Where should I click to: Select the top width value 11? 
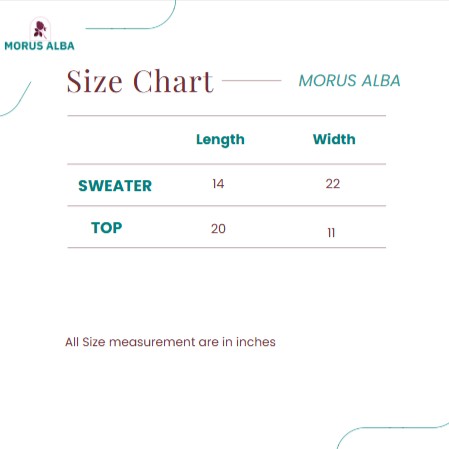click(331, 233)
